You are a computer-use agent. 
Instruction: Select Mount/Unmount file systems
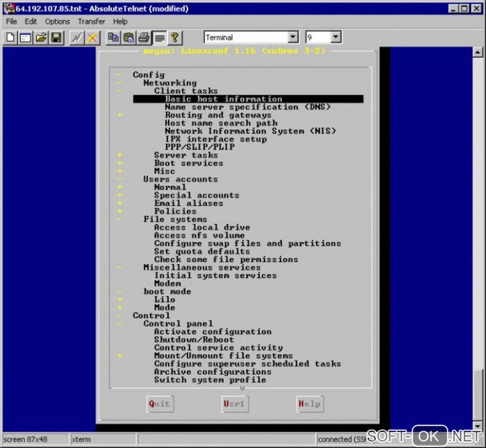[223, 356]
